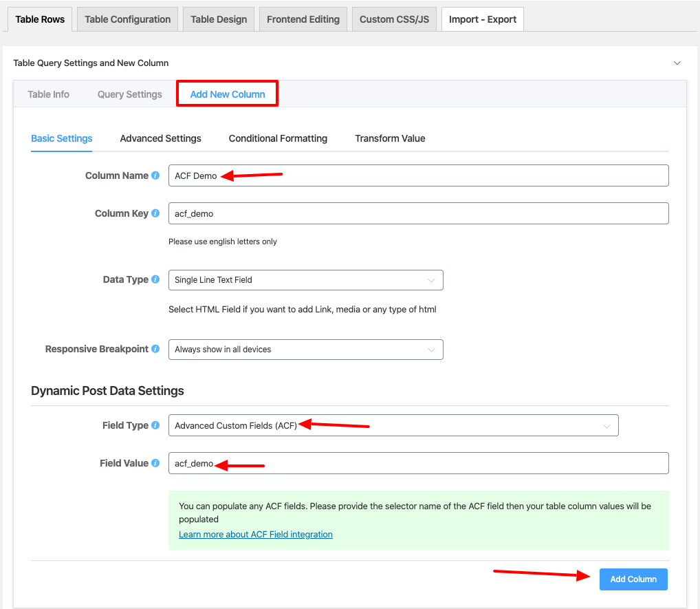
Task: Click info icon next to Column Key
Action: [x=155, y=214]
